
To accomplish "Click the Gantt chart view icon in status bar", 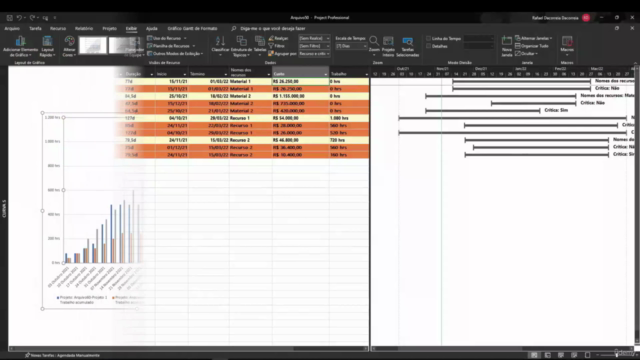I will [x=534, y=355].
